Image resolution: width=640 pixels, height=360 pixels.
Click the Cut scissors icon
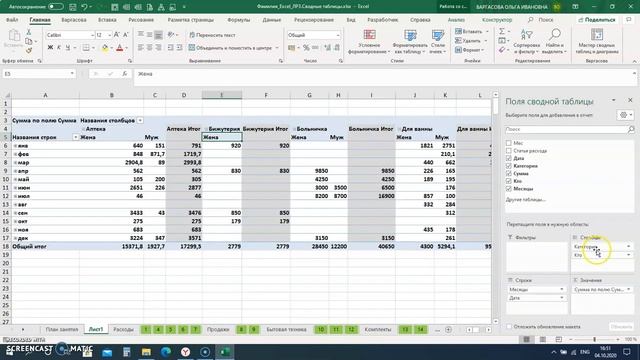click(29, 32)
